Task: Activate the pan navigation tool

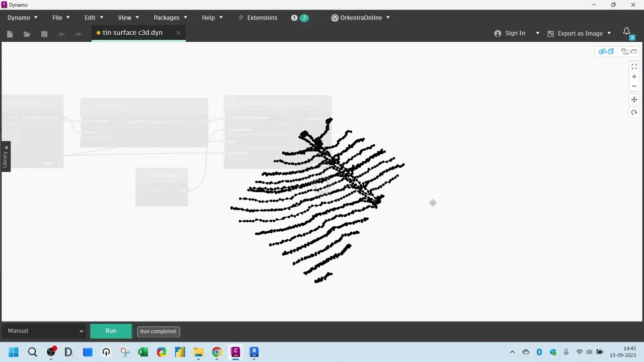Action: point(634,100)
